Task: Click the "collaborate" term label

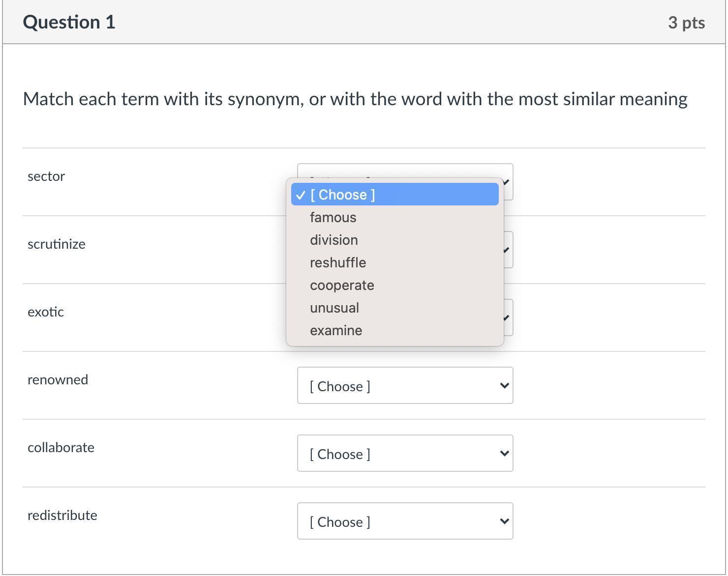Action: pyautogui.click(x=61, y=448)
